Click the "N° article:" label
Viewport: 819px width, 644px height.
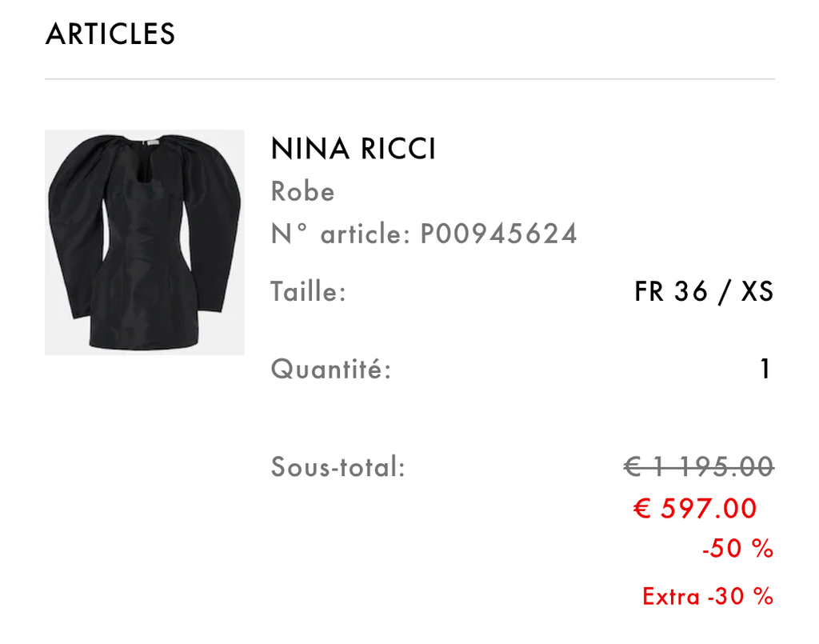click(341, 234)
